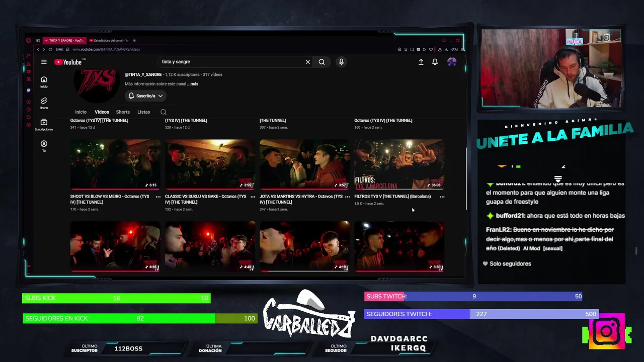644x362 pixels.
Task: Go to the YouTube logo home
Action: point(68,62)
